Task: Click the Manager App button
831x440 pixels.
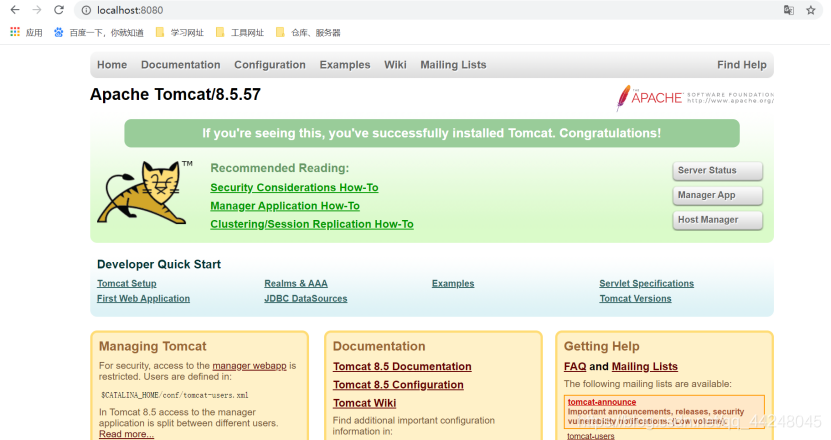Action: pos(718,195)
